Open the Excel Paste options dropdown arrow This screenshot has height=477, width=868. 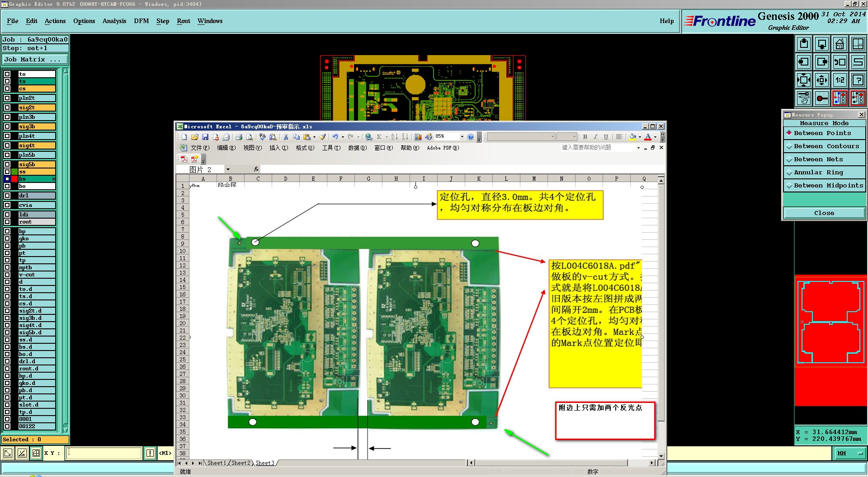(314, 137)
